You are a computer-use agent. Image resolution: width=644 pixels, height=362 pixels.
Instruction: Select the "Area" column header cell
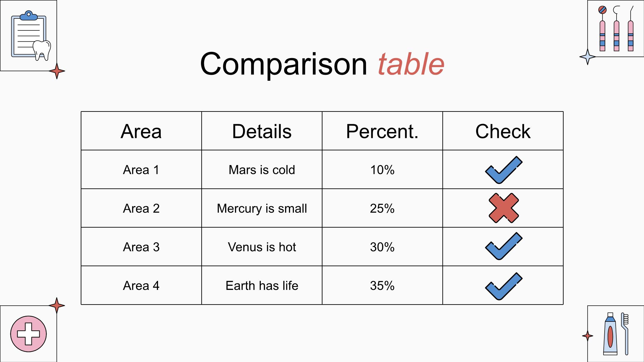[141, 131]
